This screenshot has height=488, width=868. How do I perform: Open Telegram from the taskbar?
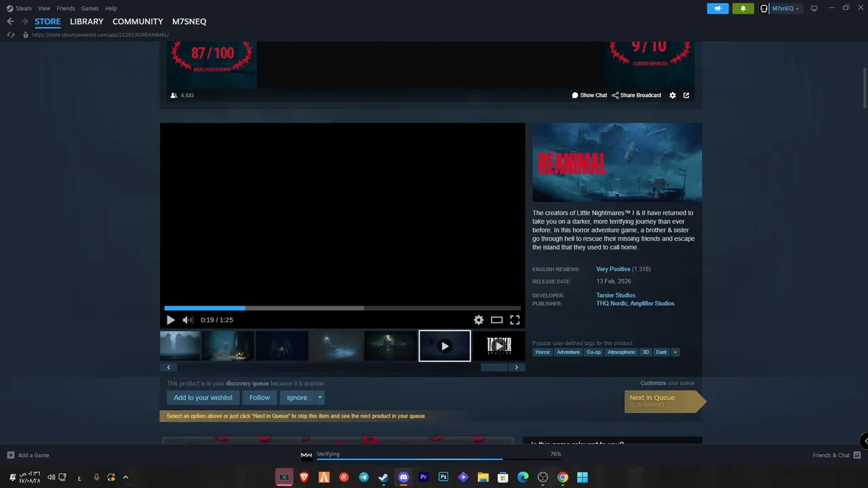pos(363,477)
